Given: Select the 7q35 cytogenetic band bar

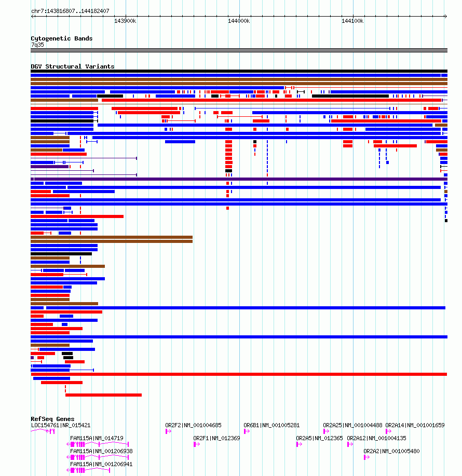Looking at the screenshot, I should [239, 50].
